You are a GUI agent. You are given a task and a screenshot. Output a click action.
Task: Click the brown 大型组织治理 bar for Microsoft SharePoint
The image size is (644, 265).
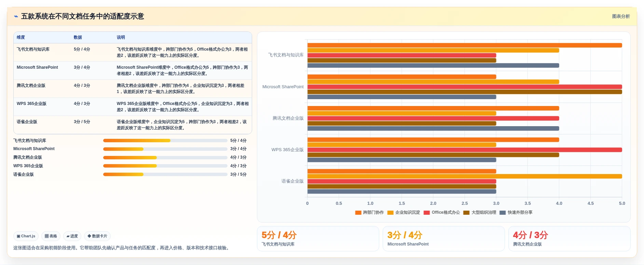[465, 92]
